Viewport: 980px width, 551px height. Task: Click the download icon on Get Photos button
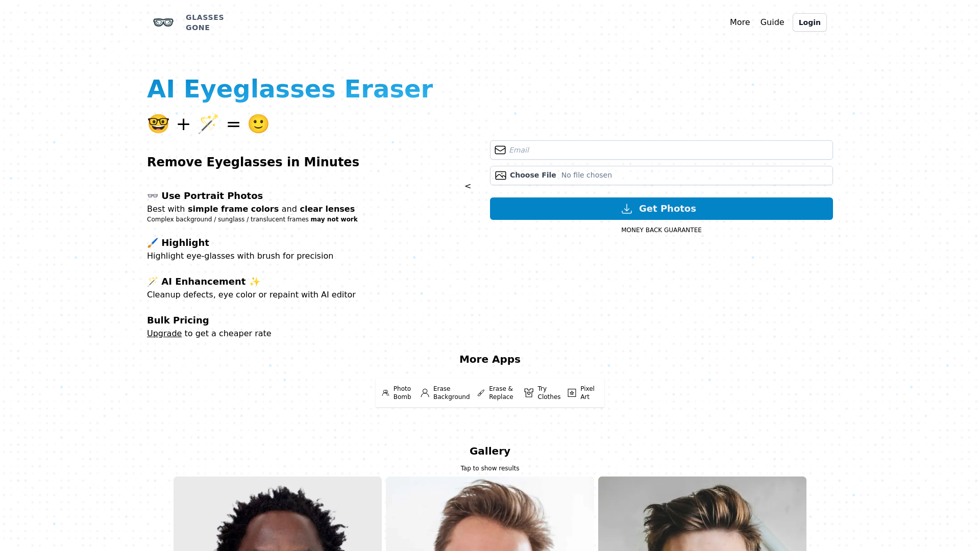coord(627,209)
